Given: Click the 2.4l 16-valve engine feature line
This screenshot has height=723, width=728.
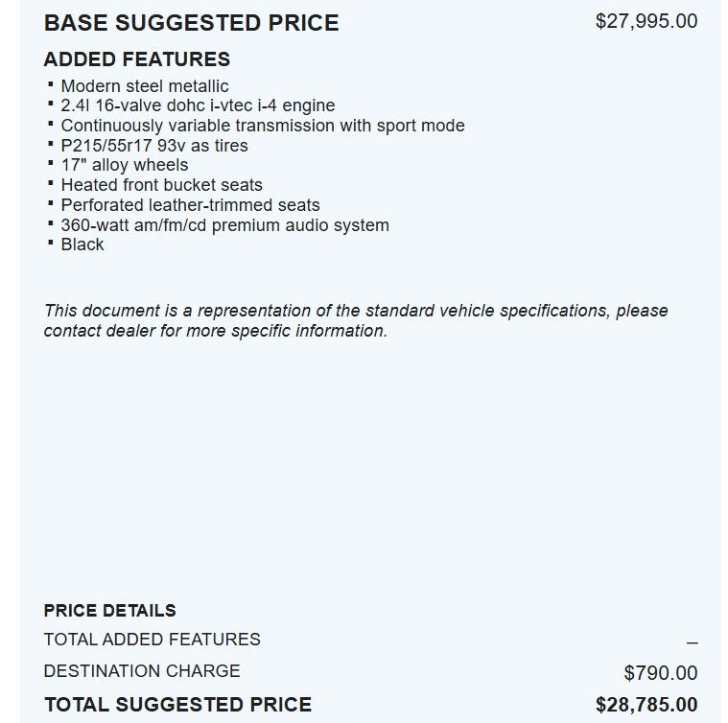Looking at the screenshot, I should coord(198,105).
